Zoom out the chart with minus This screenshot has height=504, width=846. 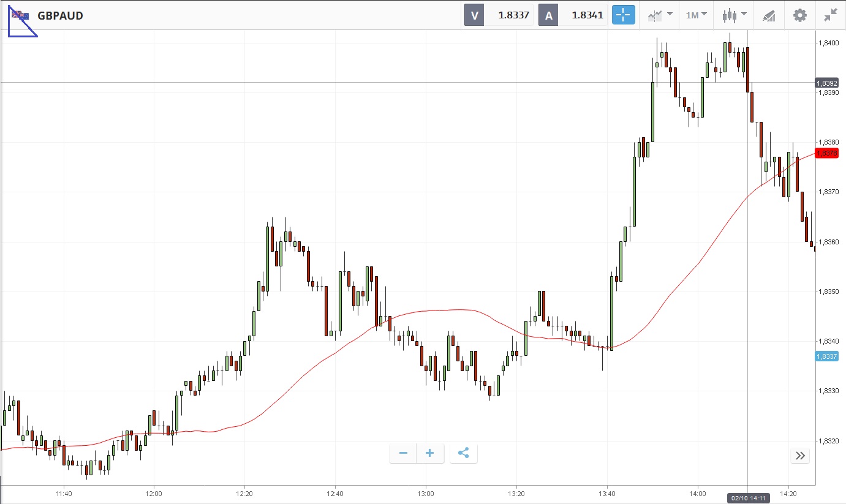(403, 453)
